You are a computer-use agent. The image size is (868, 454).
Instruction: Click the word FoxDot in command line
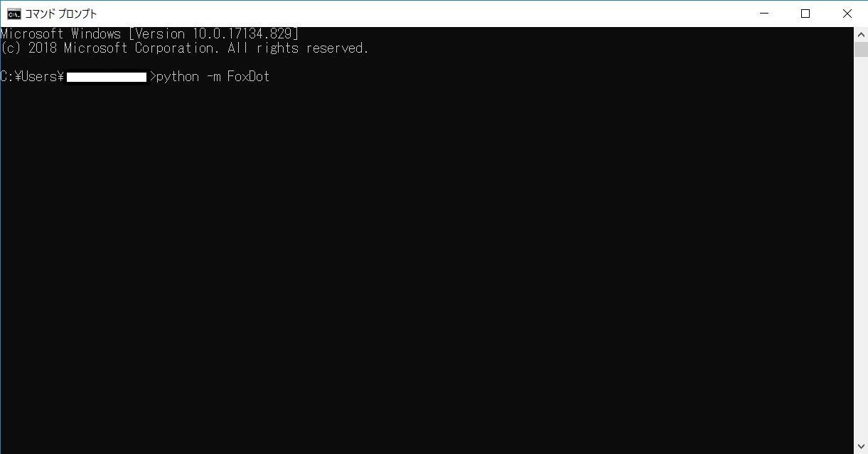(249, 77)
